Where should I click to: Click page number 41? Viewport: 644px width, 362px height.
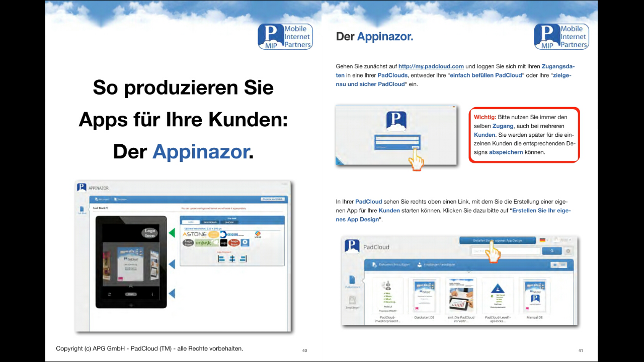581,350
